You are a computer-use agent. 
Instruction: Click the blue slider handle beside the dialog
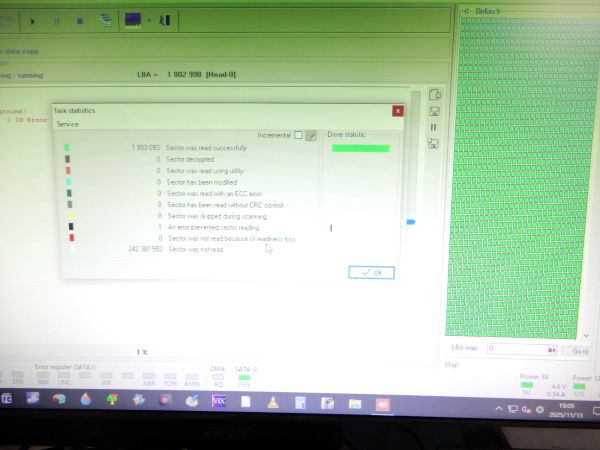tap(410, 222)
